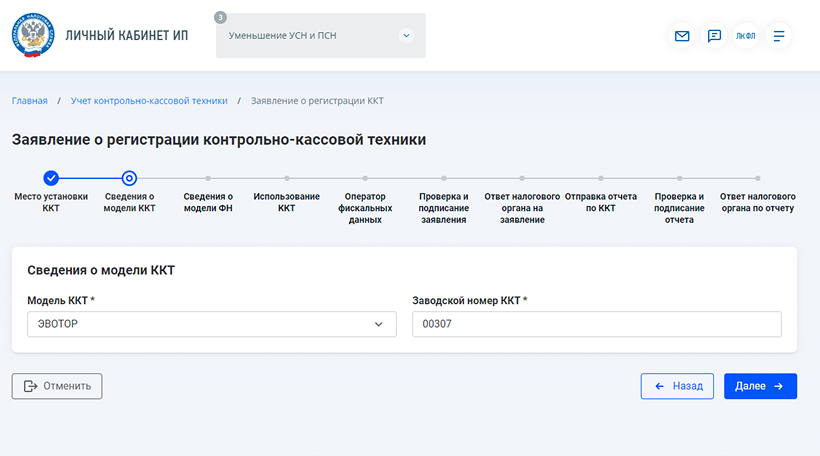820x456 pixels.
Task: Go to Главная breadcrumb link
Action: point(29,101)
